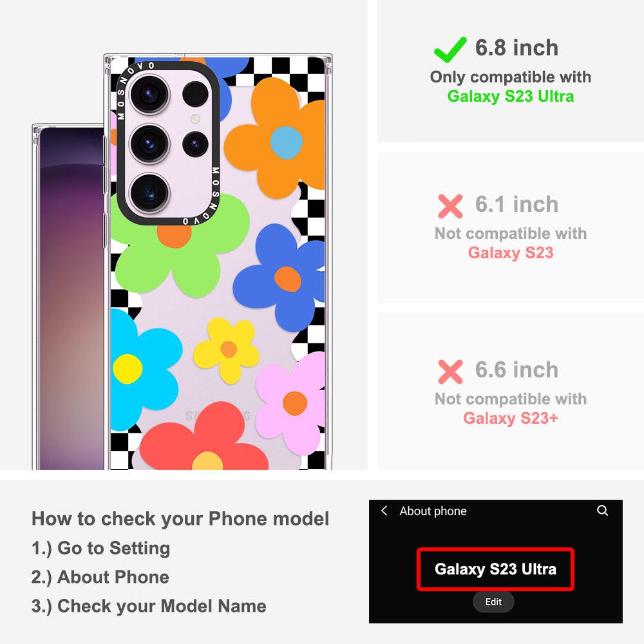Select the Galaxy S23 Ultra name in red box
644x644 pixels.
(x=495, y=569)
